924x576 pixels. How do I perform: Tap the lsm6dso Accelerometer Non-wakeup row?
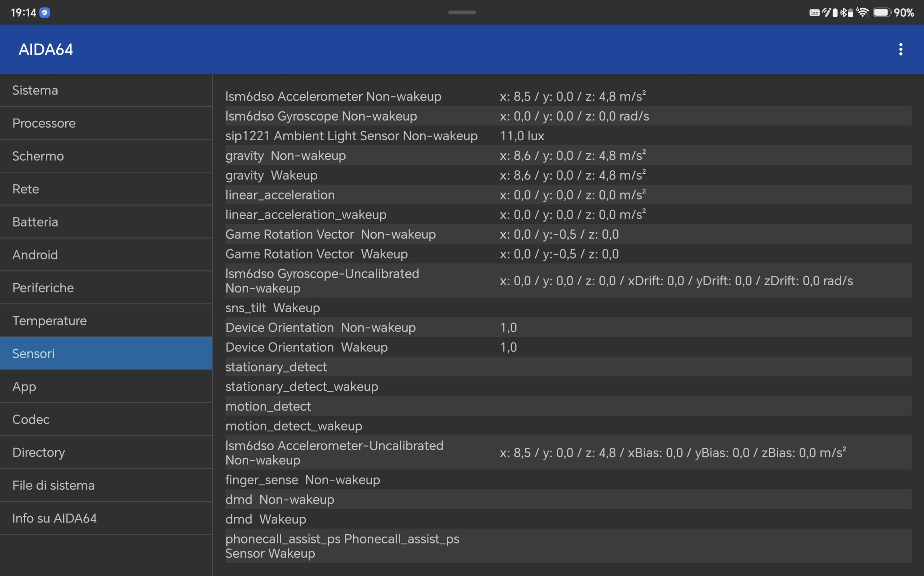tap(568, 96)
